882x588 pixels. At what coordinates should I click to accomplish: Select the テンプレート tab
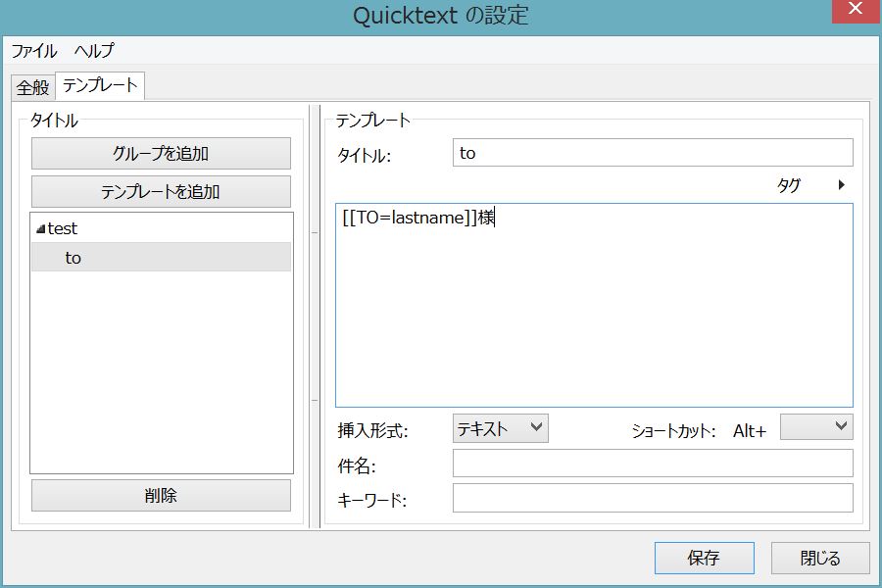click(x=100, y=86)
